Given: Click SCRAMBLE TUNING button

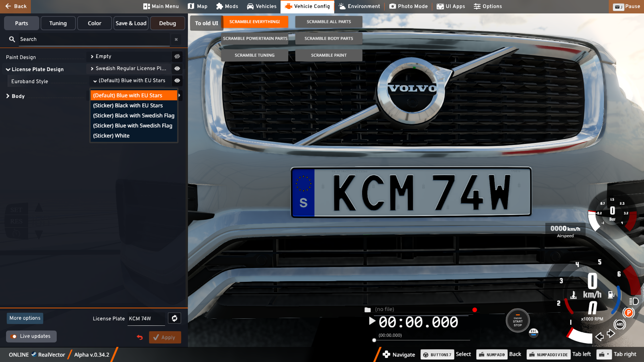Looking at the screenshot, I should tap(255, 55).
